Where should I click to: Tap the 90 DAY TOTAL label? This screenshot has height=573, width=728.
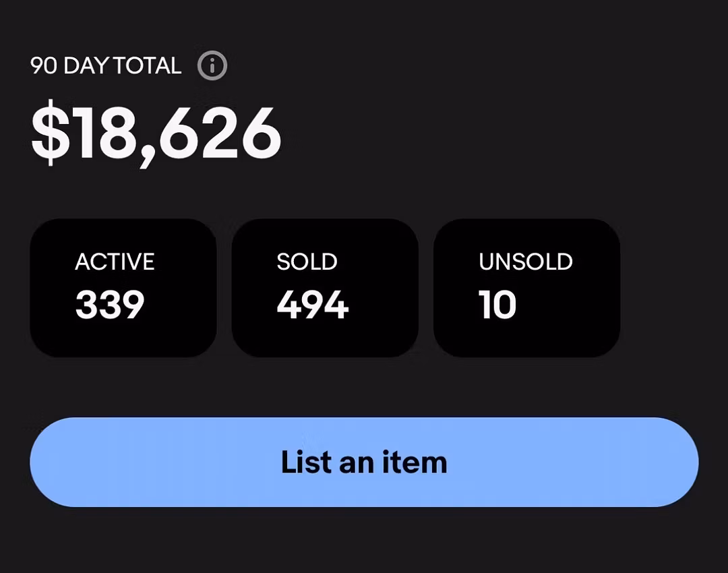(x=106, y=66)
